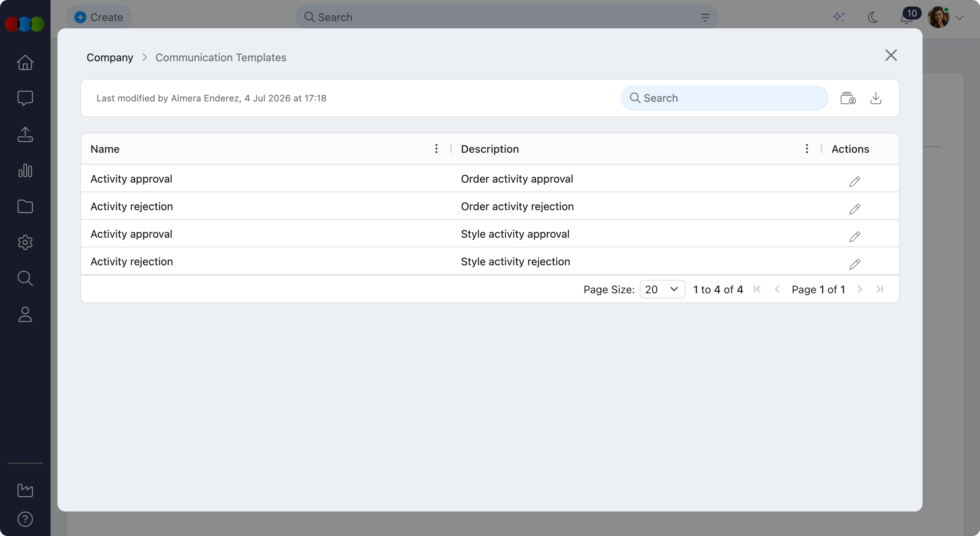Click the Actions column header
This screenshot has height=536, width=980.
click(x=850, y=149)
